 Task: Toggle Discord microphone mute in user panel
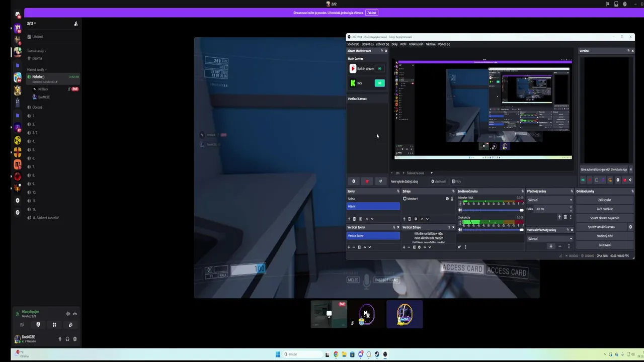click(x=60, y=339)
